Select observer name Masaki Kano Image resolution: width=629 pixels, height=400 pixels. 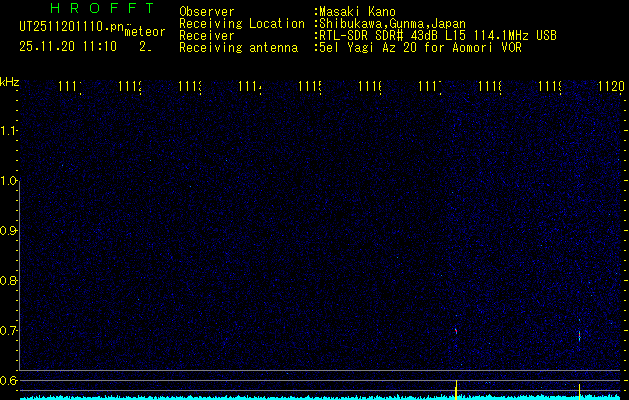tap(357, 11)
